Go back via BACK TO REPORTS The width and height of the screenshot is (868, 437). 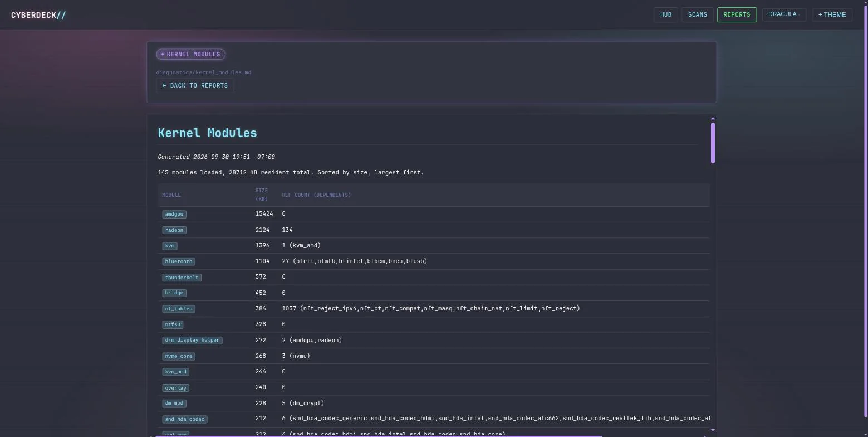[195, 86]
